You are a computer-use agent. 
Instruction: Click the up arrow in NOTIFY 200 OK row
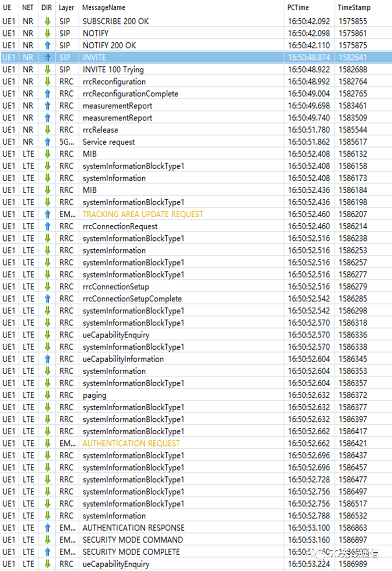(x=48, y=45)
